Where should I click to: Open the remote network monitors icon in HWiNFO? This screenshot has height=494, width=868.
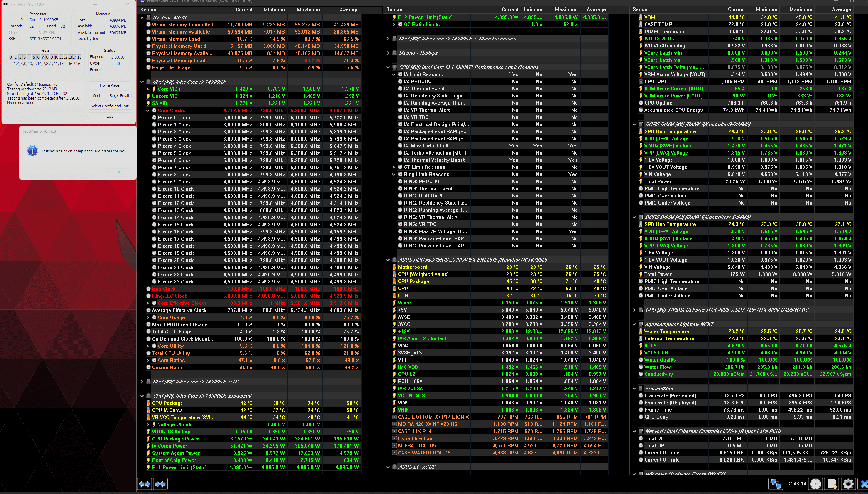point(776,484)
